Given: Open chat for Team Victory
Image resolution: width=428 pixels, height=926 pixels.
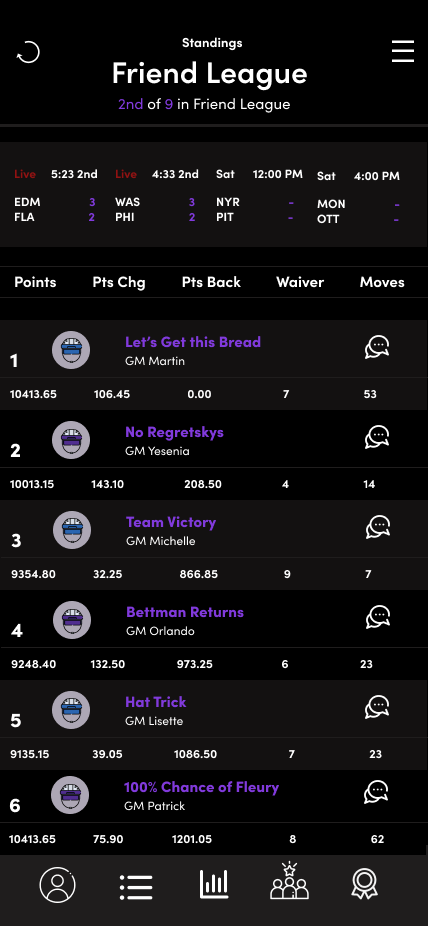Looking at the screenshot, I should pos(378,527).
